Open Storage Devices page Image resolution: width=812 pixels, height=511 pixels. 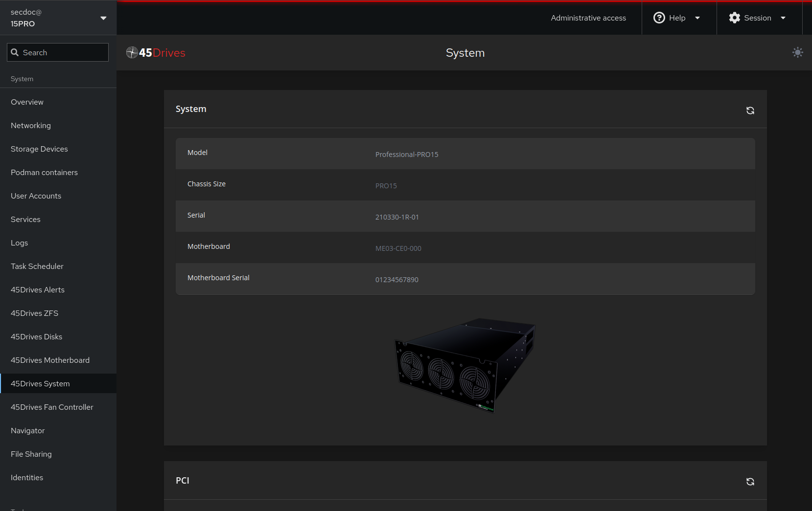coord(58,149)
